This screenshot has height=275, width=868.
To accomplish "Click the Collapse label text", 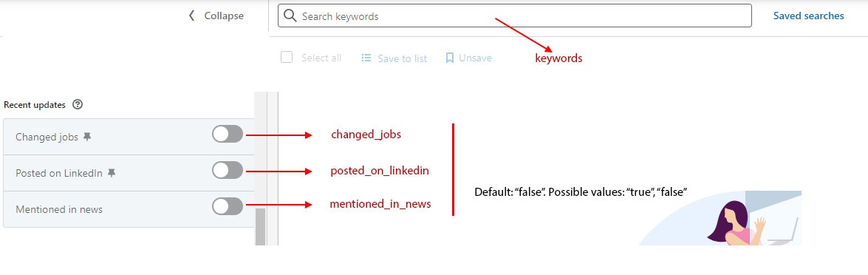I will tap(224, 16).
